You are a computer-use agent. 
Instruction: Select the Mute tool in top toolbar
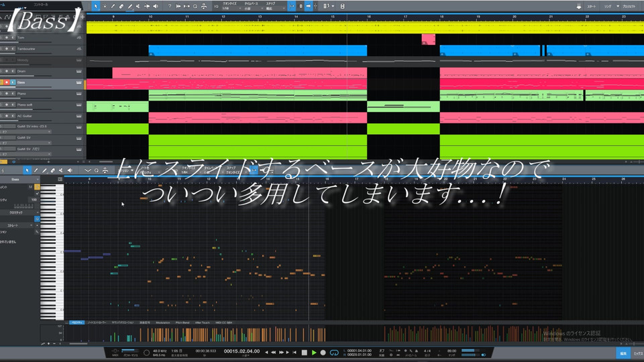pos(138,6)
